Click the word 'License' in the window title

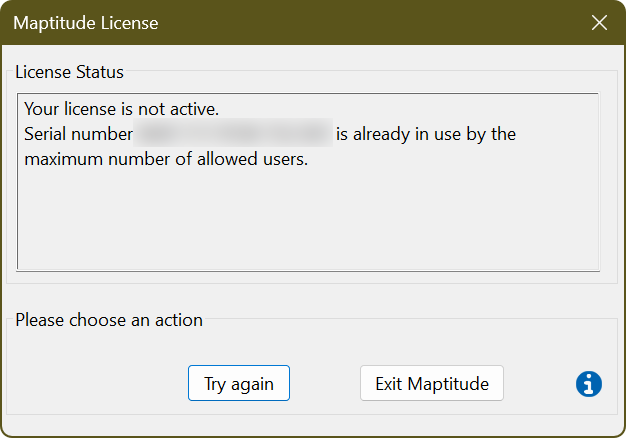128,22
